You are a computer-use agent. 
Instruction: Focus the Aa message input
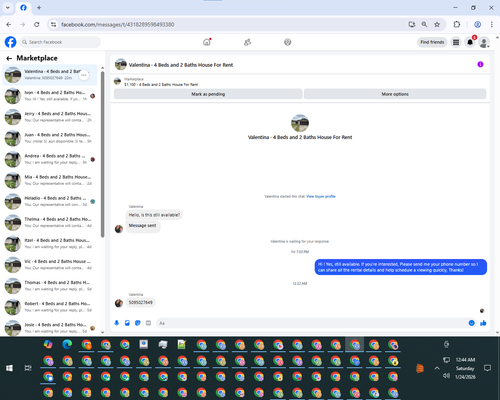[312, 323]
